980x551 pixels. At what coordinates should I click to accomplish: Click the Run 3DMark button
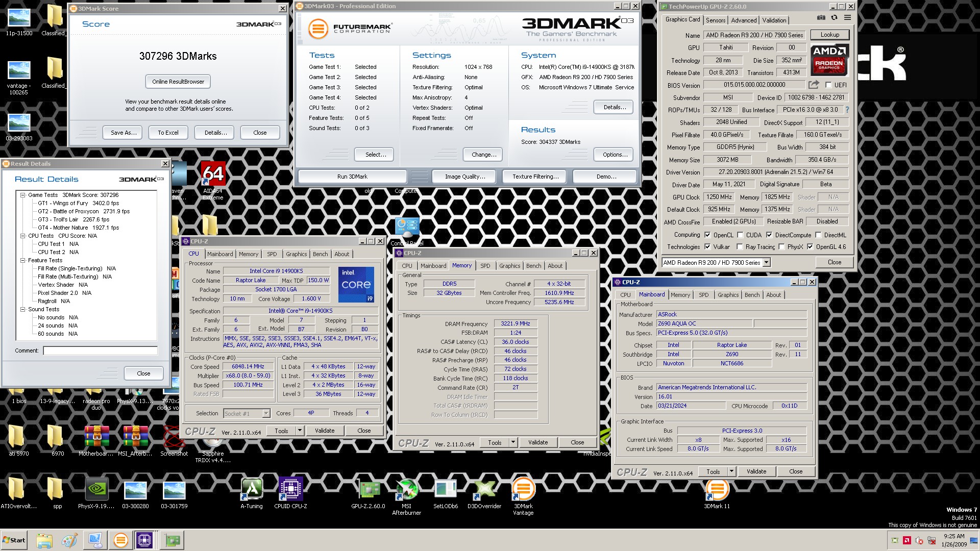352,177
